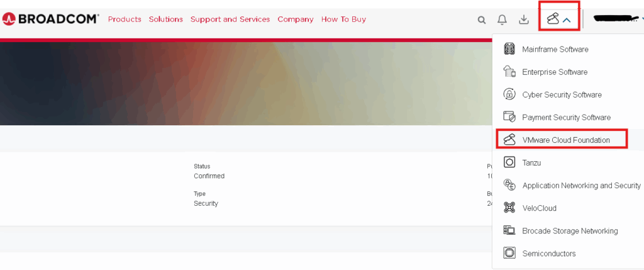644x270 pixels.
Task: Click the Mainframe Software icon
Action: pos(509,49)
